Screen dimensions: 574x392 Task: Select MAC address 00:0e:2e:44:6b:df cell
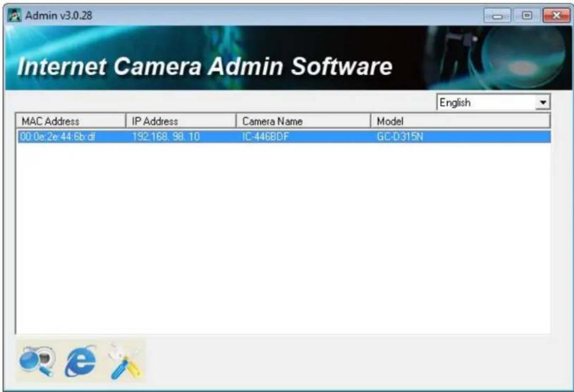58,137
